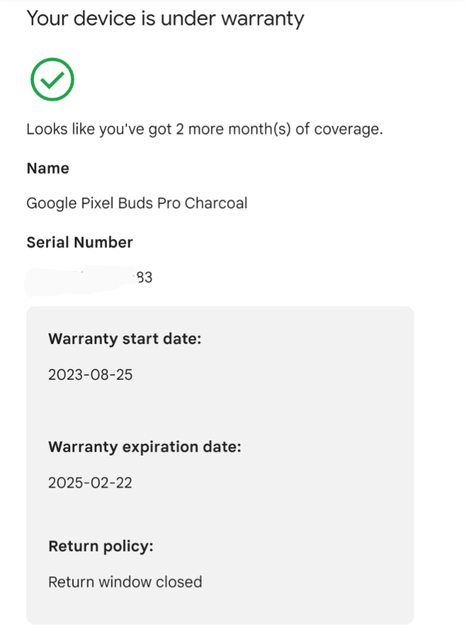Click the redacted serial number area
This screenshot has width=466, height=640.
click(80, 280)
